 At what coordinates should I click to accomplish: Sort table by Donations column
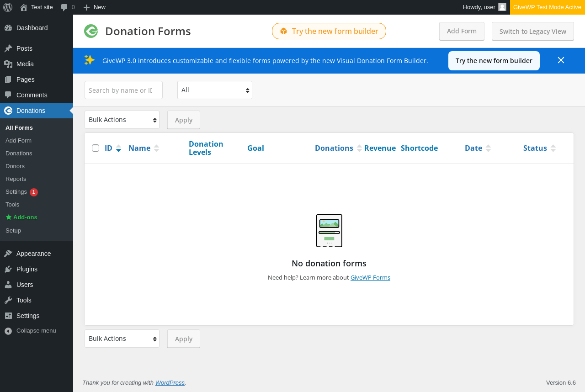339,148
